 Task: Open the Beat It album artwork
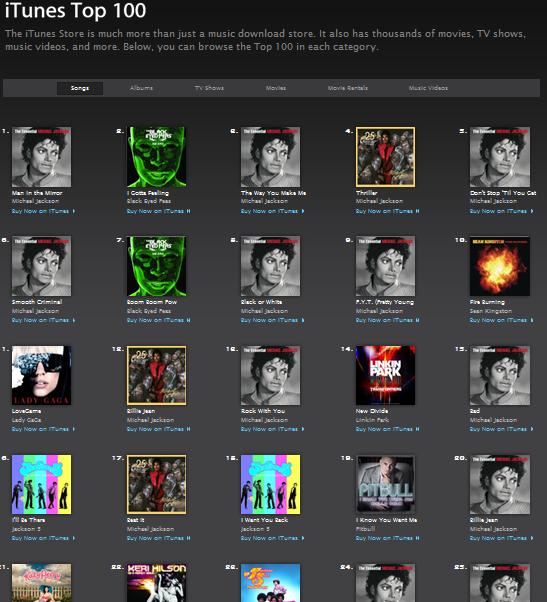pyautogui.click(x=157, y=484)
